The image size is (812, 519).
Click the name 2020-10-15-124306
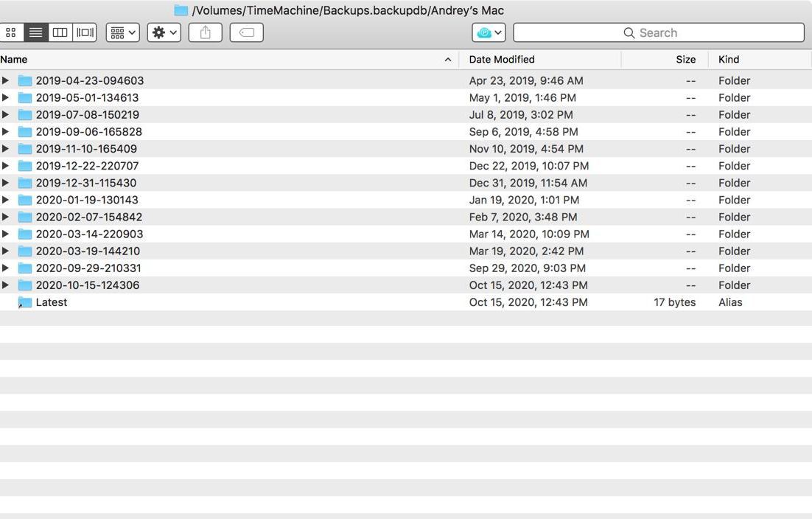coord(88,285)
